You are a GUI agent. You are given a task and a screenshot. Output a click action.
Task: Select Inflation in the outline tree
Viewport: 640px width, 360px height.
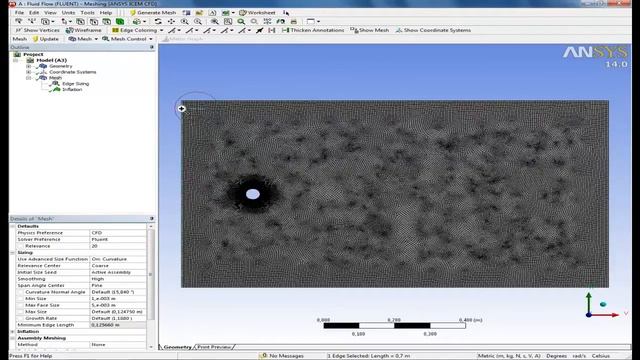[72, 89]
